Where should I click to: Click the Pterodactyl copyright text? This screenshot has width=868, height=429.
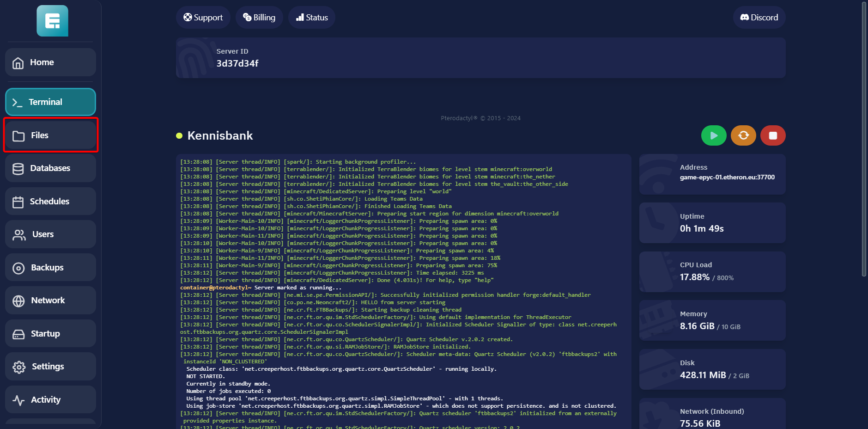click(x=480, y=118)
